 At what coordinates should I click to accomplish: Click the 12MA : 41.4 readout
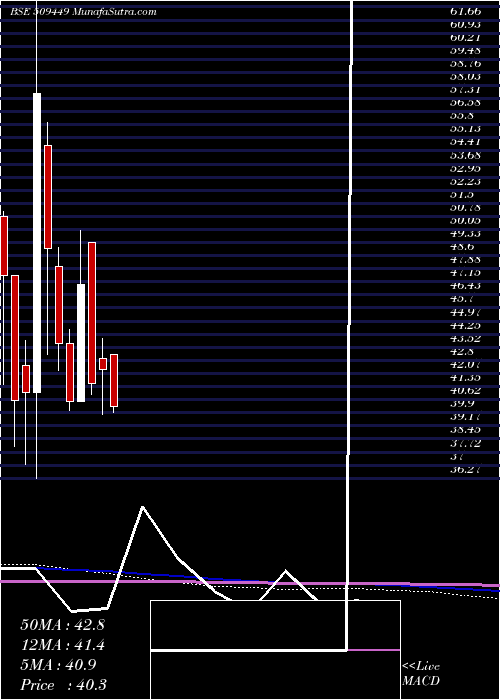click(63, 645)
